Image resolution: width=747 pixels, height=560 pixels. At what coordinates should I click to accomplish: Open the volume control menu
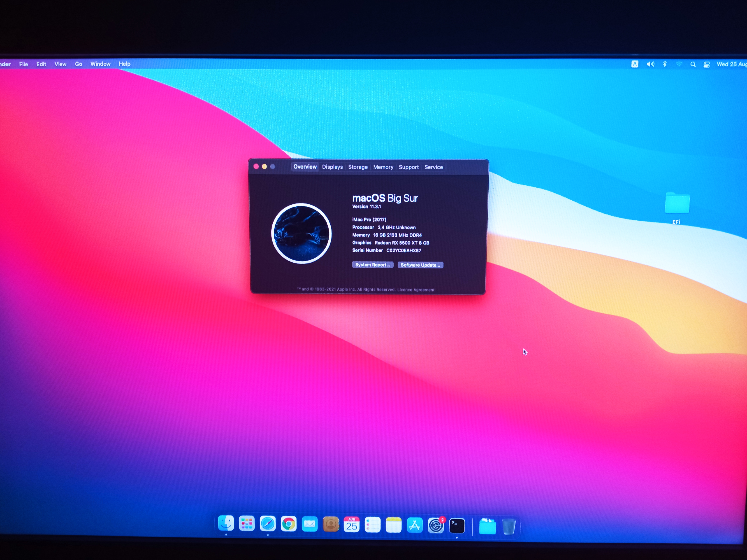coord(650,64)
